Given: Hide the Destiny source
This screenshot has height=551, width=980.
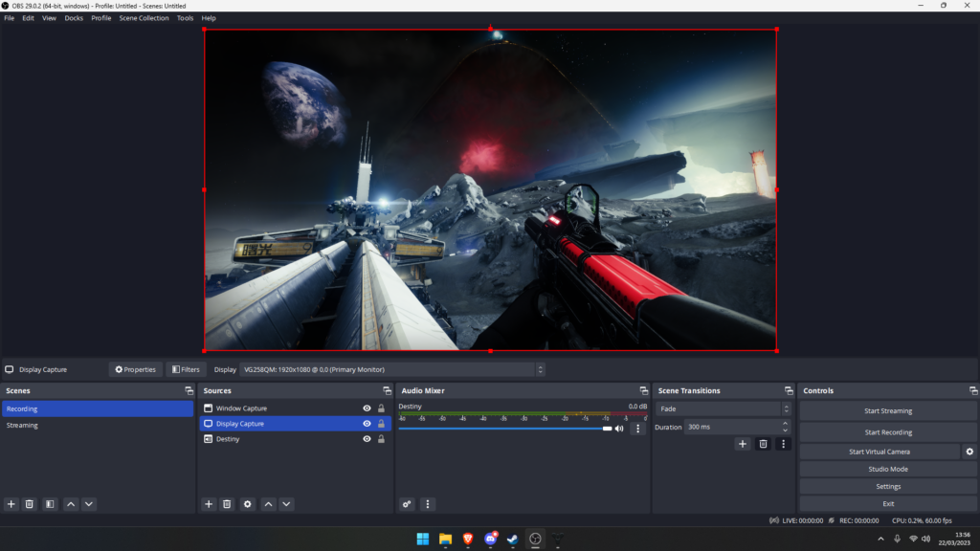Looking at the screenshot, I should click(x=367, y=439).
